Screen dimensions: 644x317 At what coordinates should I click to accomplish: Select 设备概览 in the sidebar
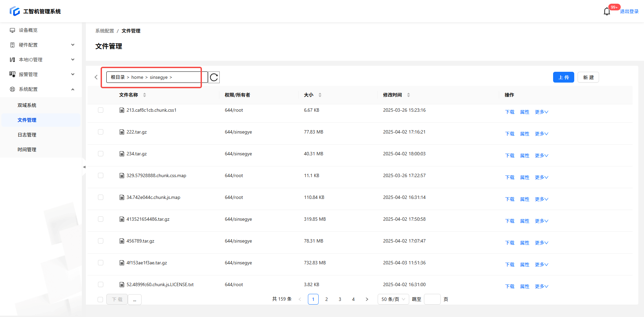coord(28,30)
